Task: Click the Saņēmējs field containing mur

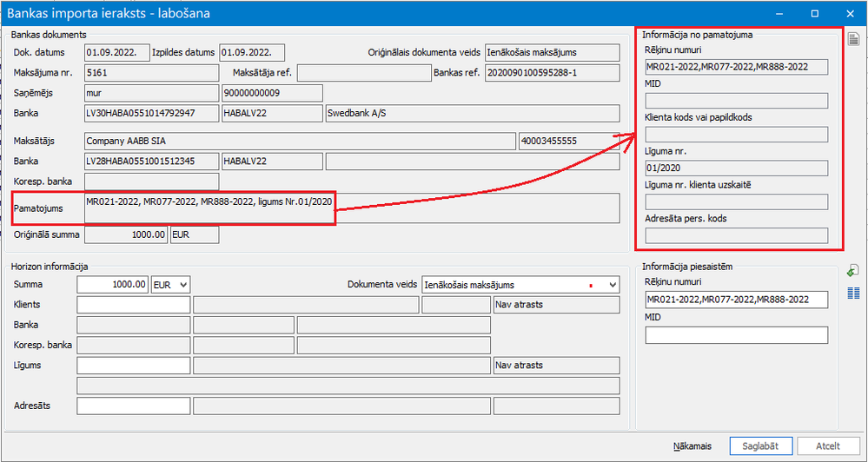Action: 152,93
